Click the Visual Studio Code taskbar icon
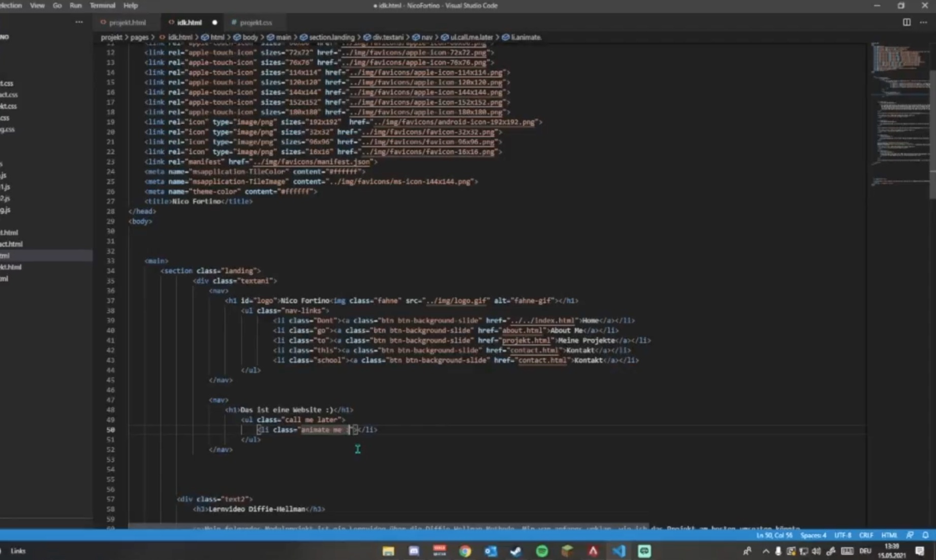936x560 pixels. [618, 551]
